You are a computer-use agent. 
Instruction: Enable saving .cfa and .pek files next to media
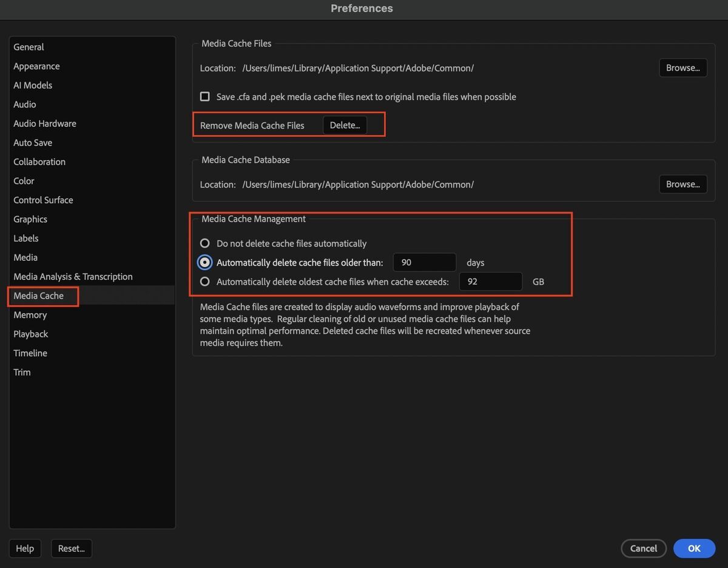[205, 96]
